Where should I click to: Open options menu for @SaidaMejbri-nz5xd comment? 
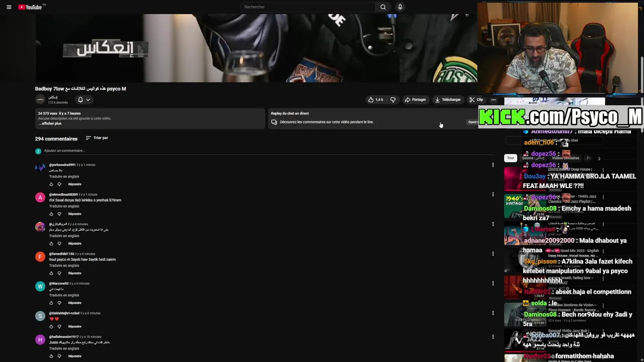coord(493,313)
